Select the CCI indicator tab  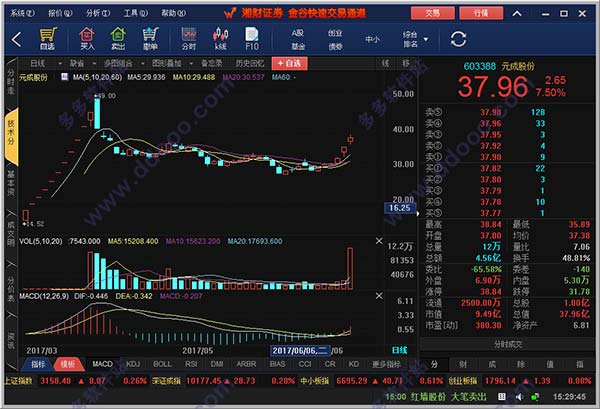tap(305, 364)
